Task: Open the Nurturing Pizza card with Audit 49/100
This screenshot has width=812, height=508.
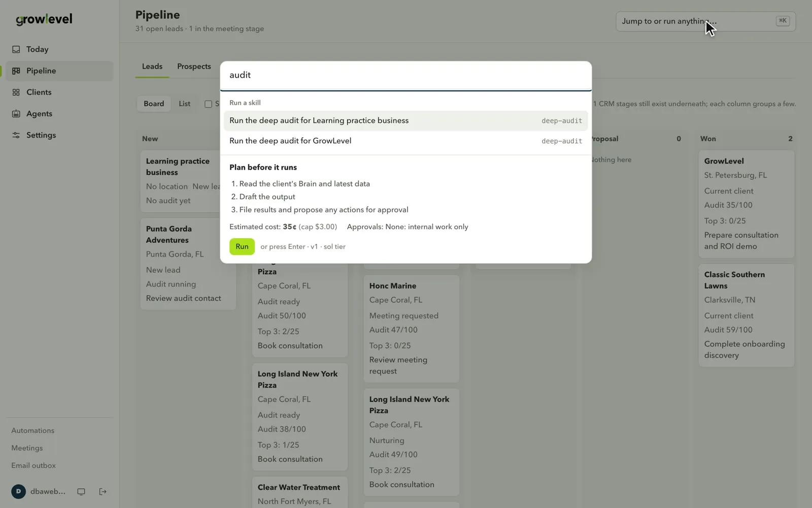Action: click(411, 442)
